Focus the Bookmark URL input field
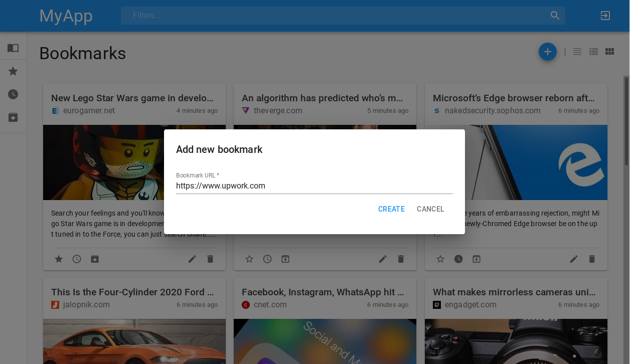This screenshot has height=364, width=630. 314,186
